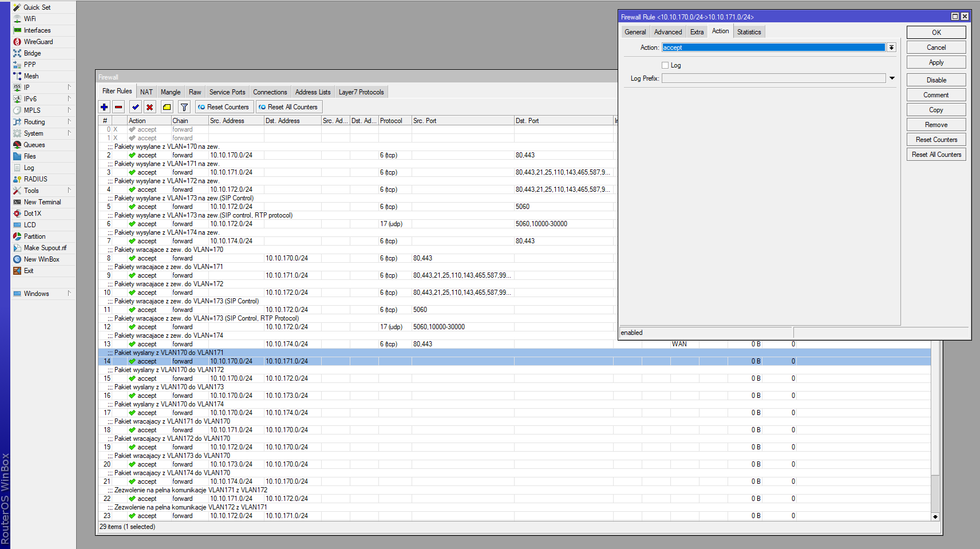Expand the System submenu

pyautogui.click(x=69, y=133)
